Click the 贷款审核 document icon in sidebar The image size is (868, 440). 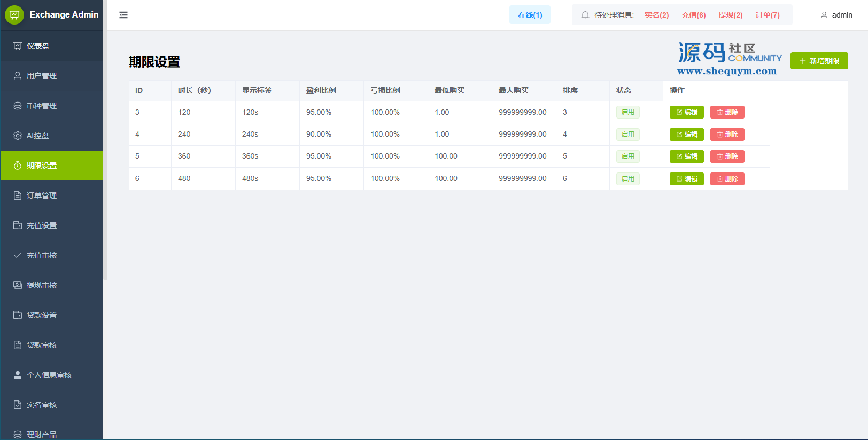18,345
